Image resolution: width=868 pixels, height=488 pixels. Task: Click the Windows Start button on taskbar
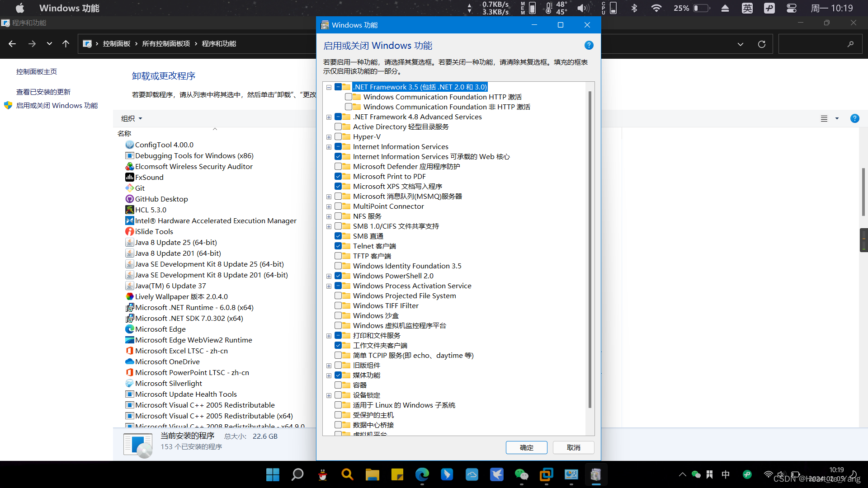pos(273,474)
